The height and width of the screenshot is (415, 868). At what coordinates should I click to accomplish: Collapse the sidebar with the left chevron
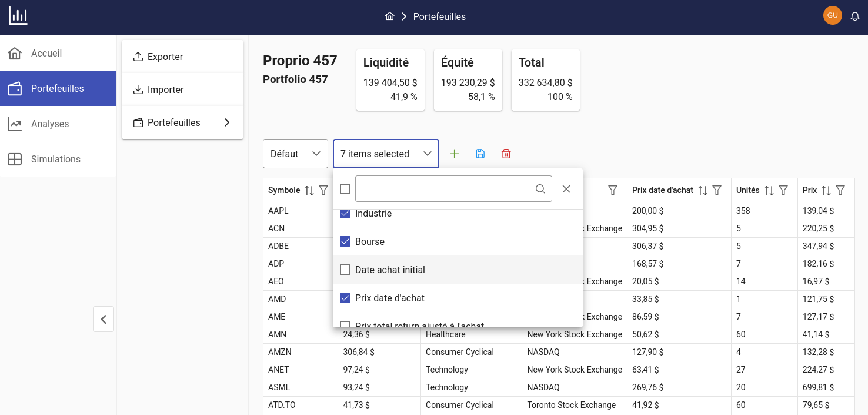tap(103, 318)
